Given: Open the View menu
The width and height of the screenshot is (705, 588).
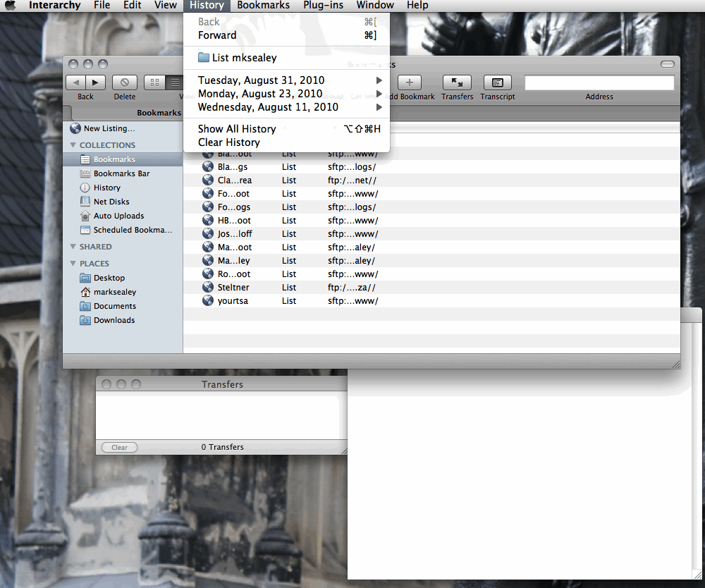Looking at the screenshot, I should [x=166, y=6].
